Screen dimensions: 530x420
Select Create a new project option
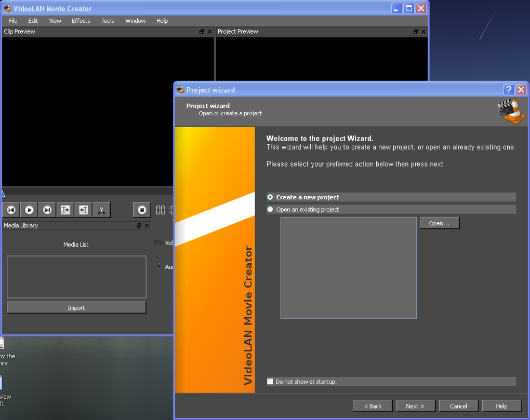coord(391,197)
